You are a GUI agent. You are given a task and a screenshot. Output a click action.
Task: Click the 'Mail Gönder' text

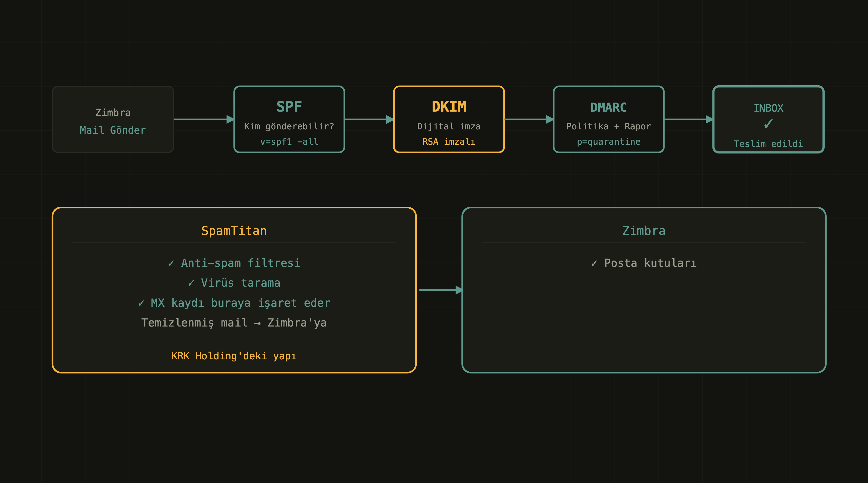(113, 130)
